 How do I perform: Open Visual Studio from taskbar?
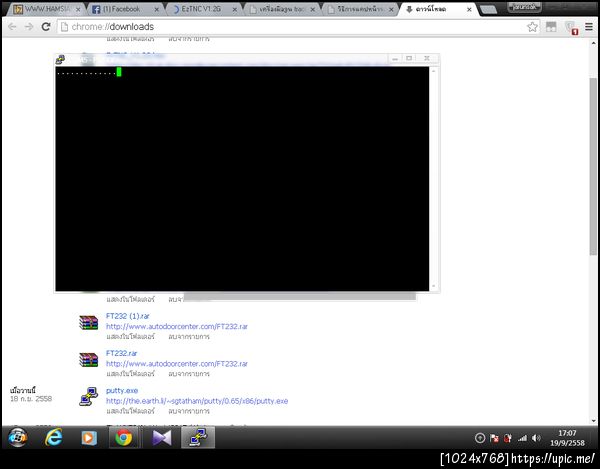161,437
